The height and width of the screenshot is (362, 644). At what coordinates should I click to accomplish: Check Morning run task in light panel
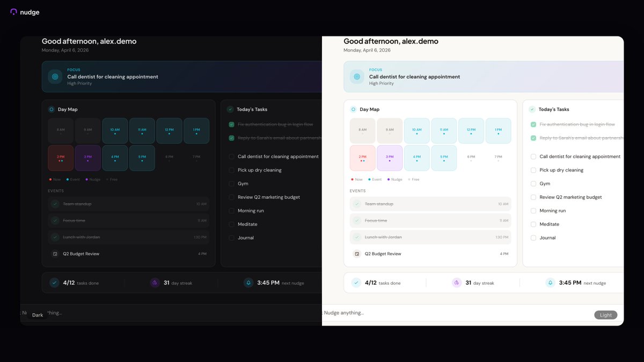[533, 211]
